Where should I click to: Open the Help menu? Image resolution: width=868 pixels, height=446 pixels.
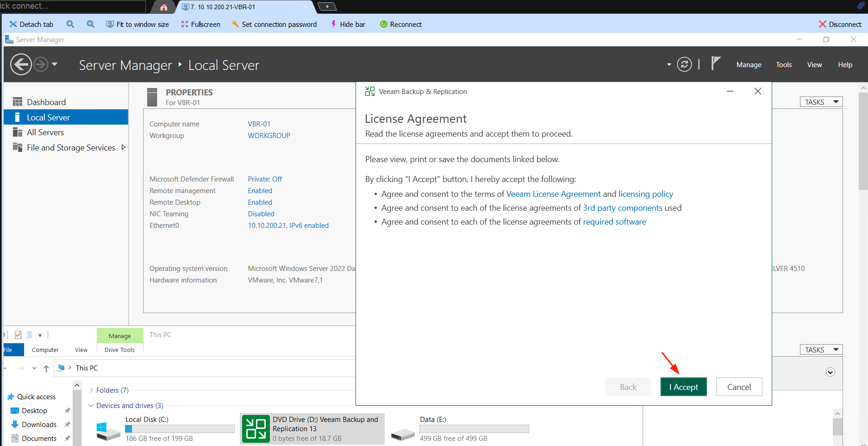point(845,65)
